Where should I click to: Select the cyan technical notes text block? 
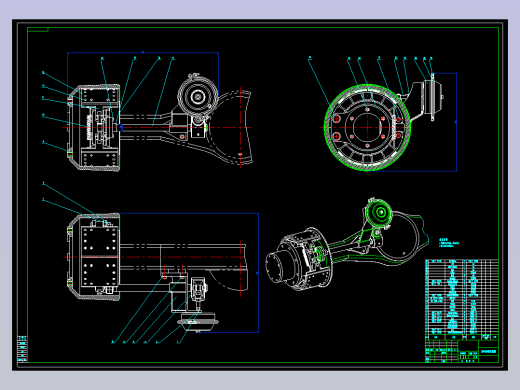click(x=449, y=243)
